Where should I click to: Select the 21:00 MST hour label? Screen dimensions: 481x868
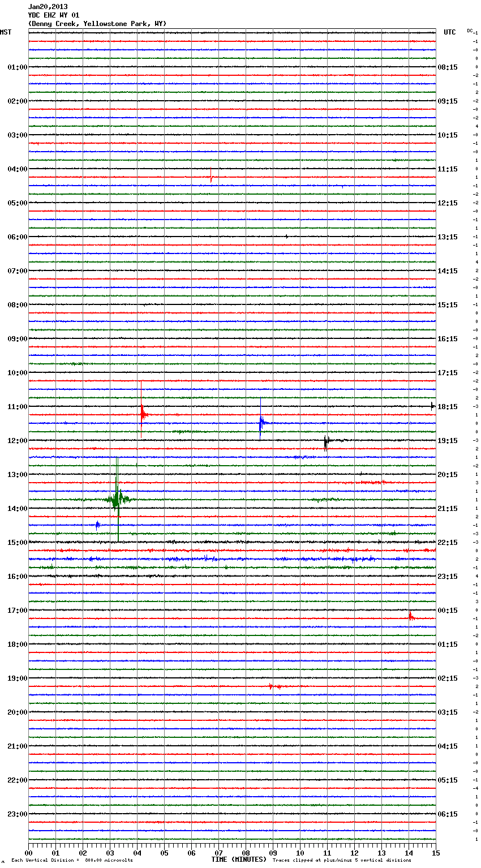pos(17,746)
